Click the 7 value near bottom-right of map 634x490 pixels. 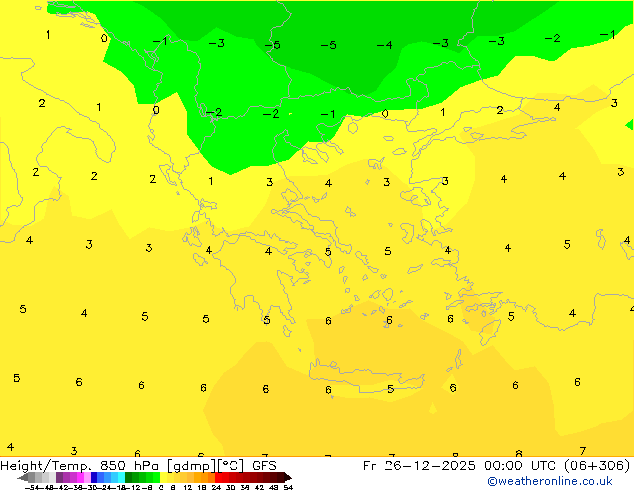[x=582, y=451]
